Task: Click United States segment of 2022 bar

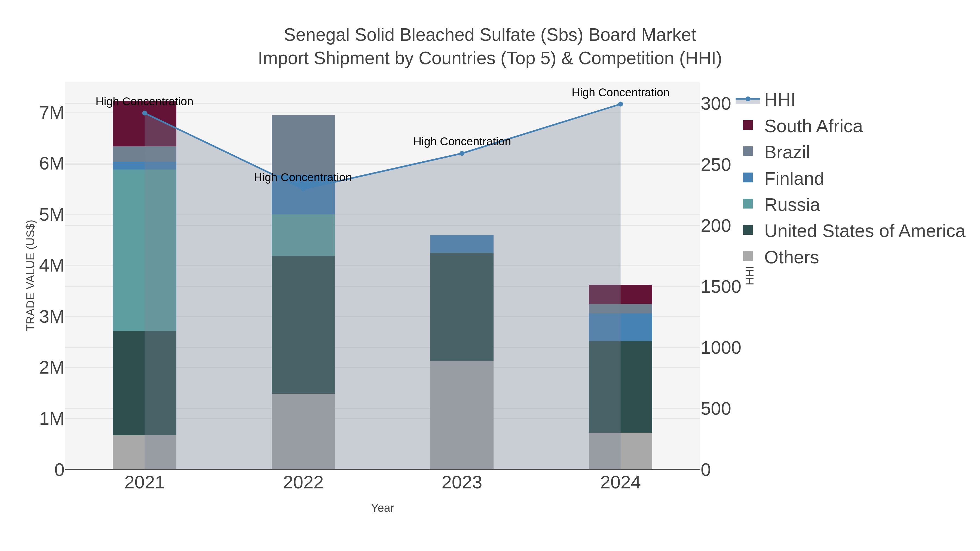Action: pyautogui.click(x=303, y=325)
